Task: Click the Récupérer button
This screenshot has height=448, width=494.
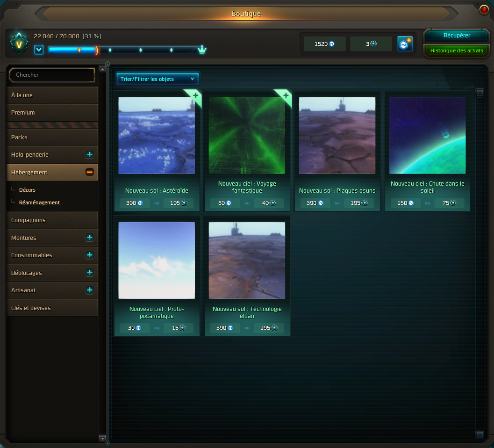Action: pyautogui.click(x=457, y=36)
